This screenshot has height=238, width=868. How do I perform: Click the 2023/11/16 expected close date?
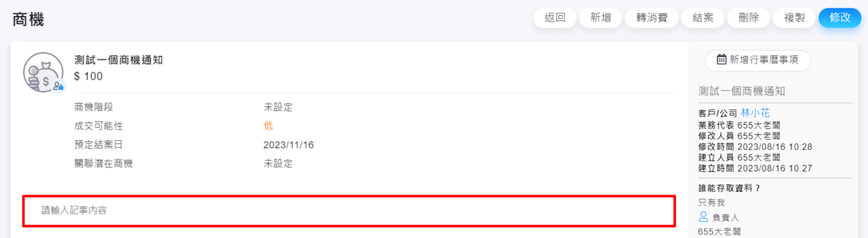288,145
